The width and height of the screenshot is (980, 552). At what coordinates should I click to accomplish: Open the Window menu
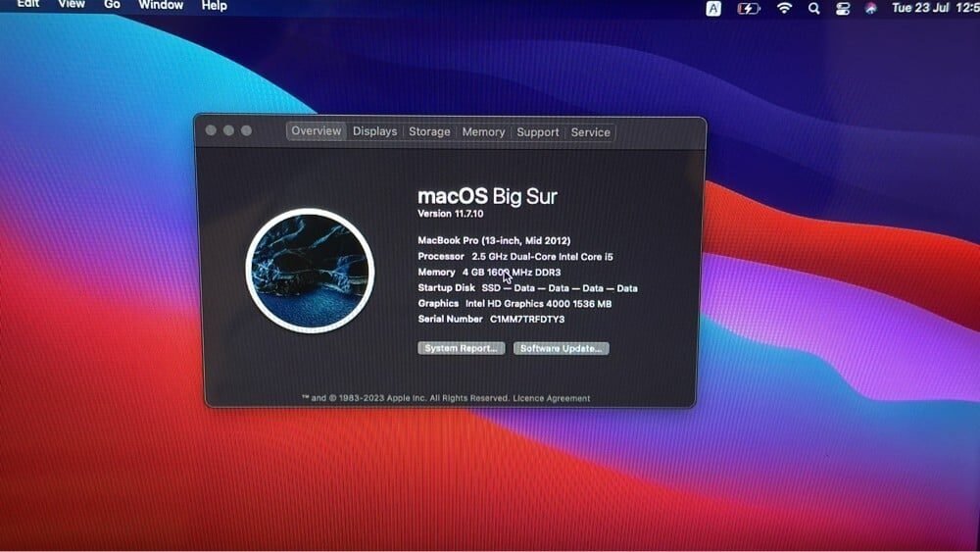click(x=161, y=5)
